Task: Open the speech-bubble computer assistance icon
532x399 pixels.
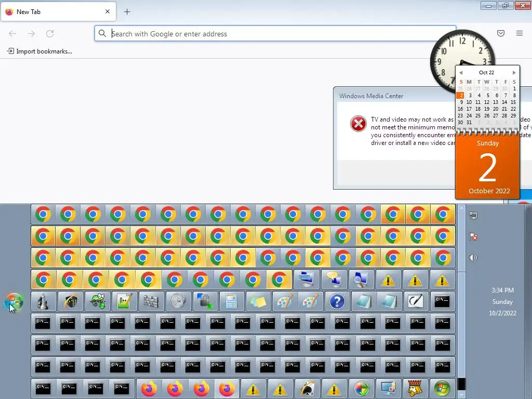Action: [334, 280]
